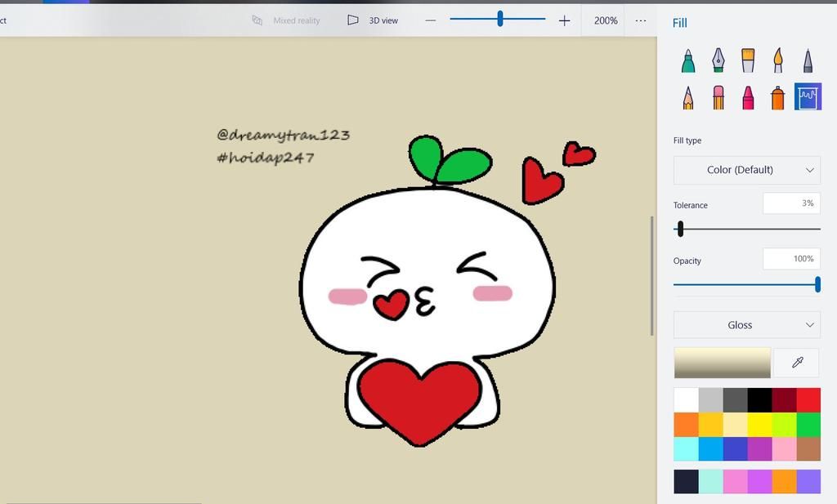837x504 pixels.
Task: Open the three-dot more options menu
Action: coord(641,20)
